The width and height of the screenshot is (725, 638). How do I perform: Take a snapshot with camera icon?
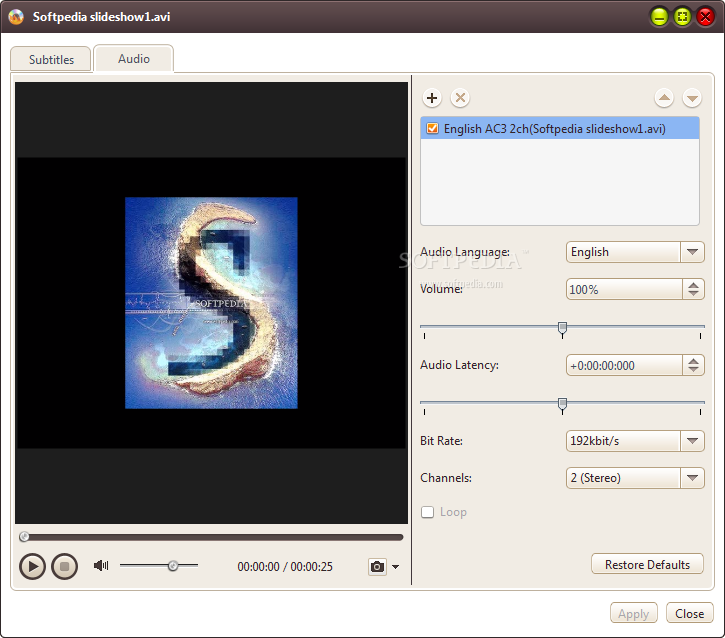(377, 566)
